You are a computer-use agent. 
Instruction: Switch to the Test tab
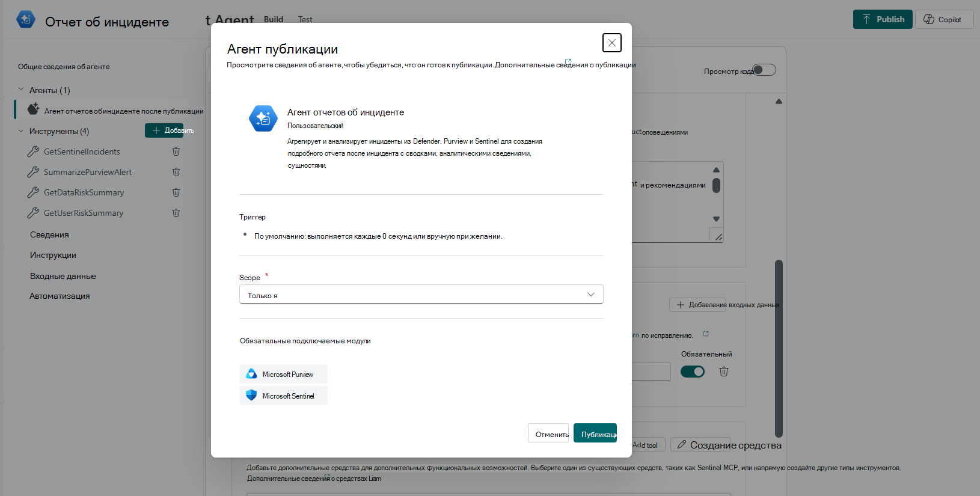[305, 19]
